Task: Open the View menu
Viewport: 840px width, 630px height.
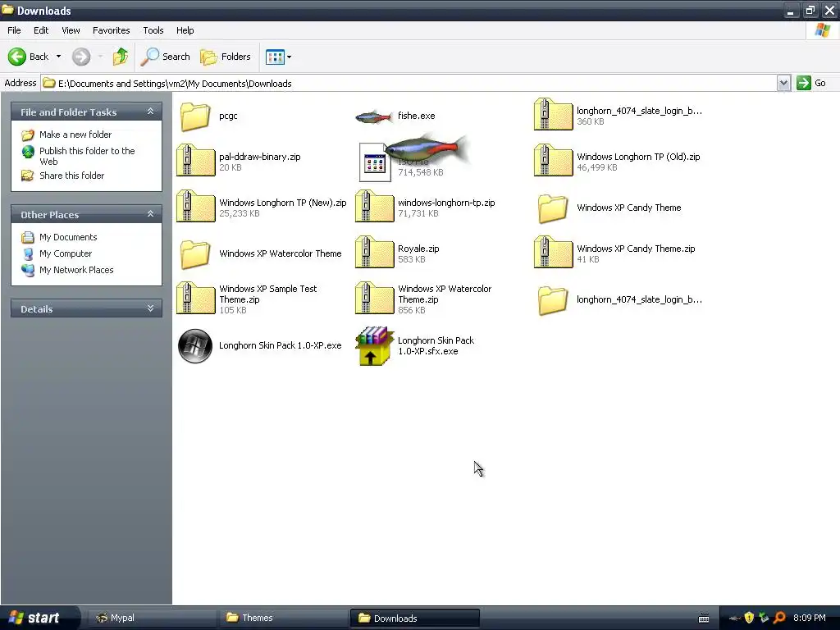Action: (71, 30)
